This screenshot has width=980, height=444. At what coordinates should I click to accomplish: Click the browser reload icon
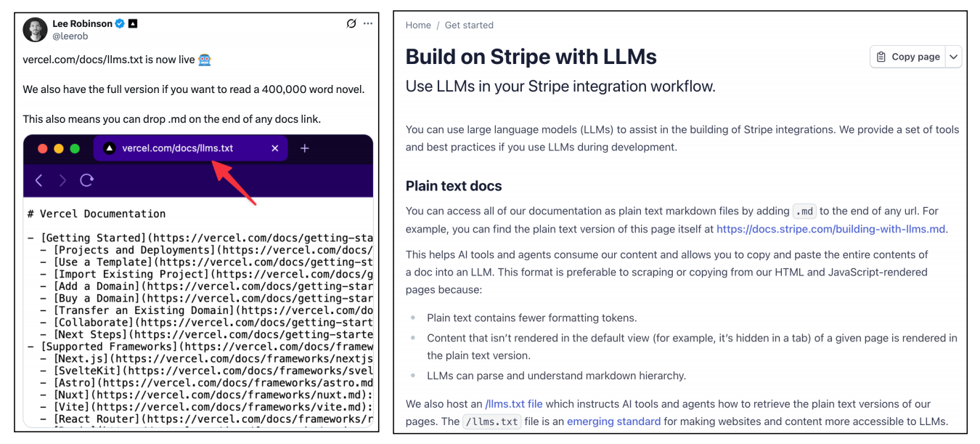click(x=87, y=180)
